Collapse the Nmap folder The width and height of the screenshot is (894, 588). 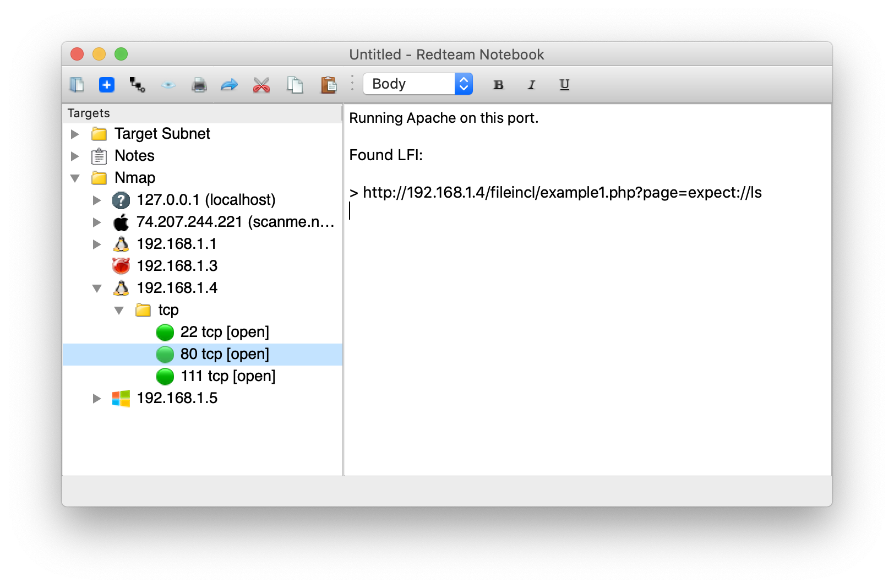[75, 178]
